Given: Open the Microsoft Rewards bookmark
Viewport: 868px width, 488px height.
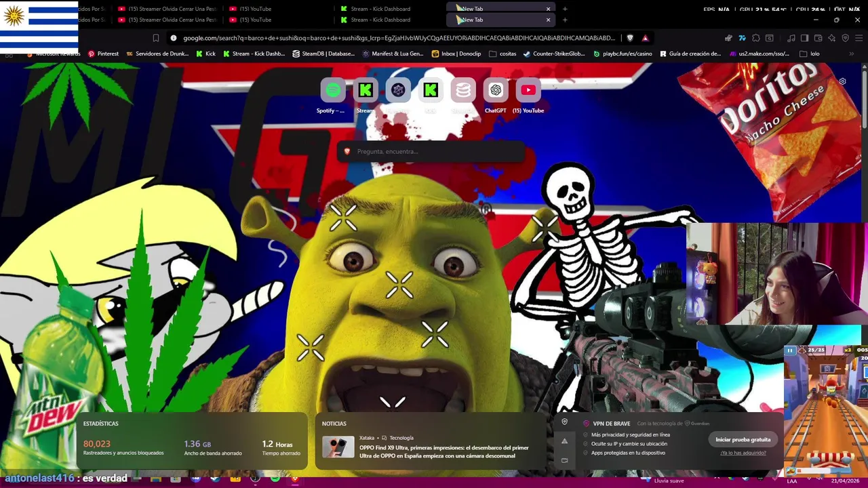Looking at the screenshot, I should click(x=53, y=54).
